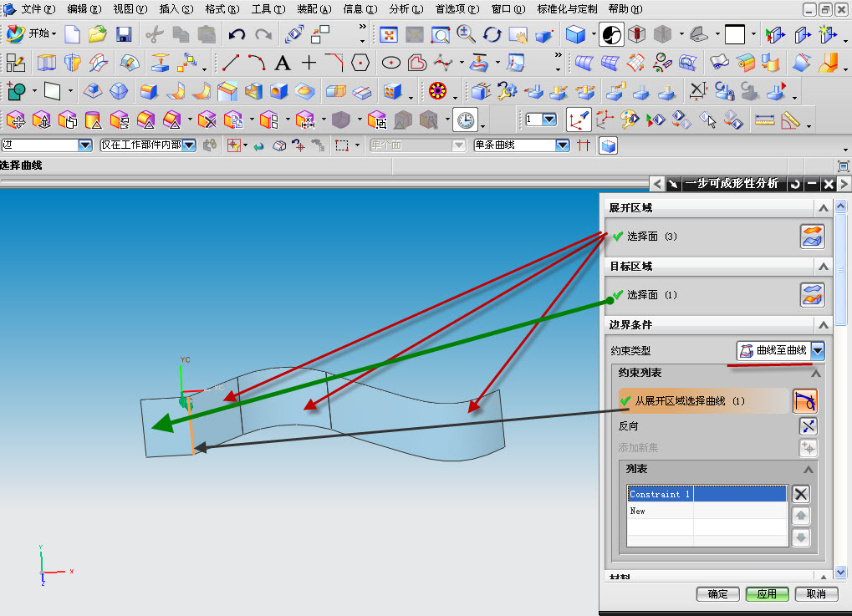The width and height of the screenshot is (852, 616).
Task: Click the select faces (3) field in unfold region
Action: 702,237
